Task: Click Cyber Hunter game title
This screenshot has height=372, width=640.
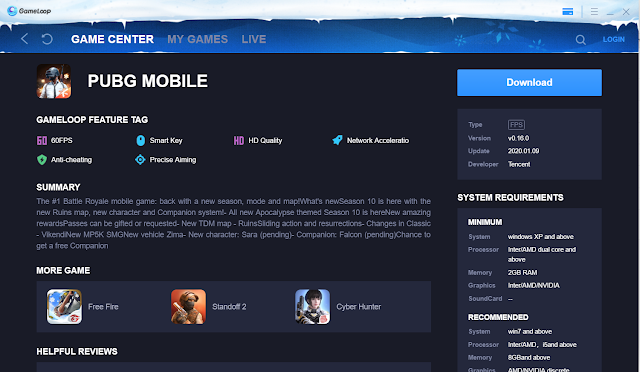Action: coord(358,307)
